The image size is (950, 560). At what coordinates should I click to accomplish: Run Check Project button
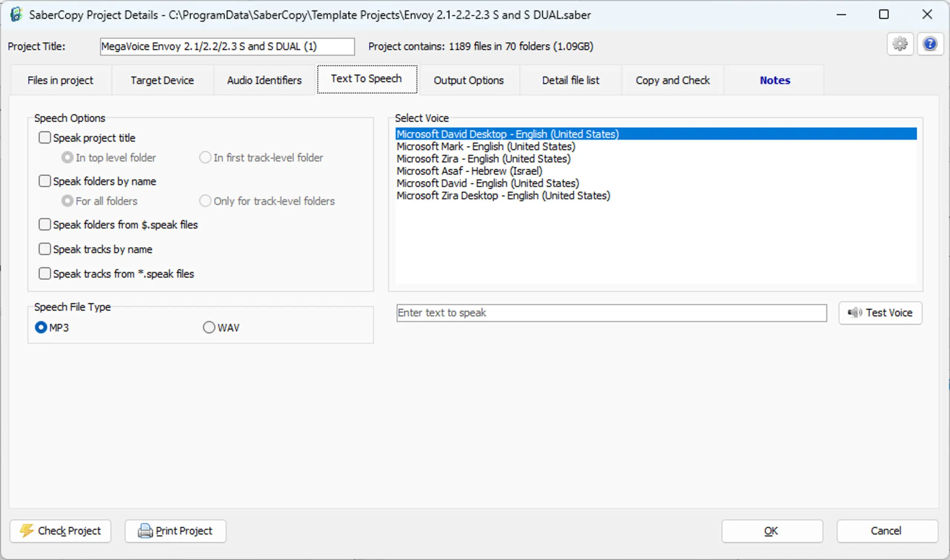[x=60, y=531]
